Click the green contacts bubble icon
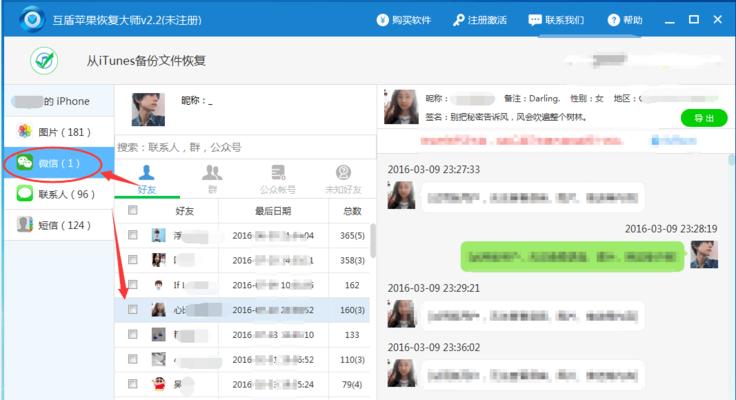Viewport: 736px width, 400px height. [x=24, y=193]
